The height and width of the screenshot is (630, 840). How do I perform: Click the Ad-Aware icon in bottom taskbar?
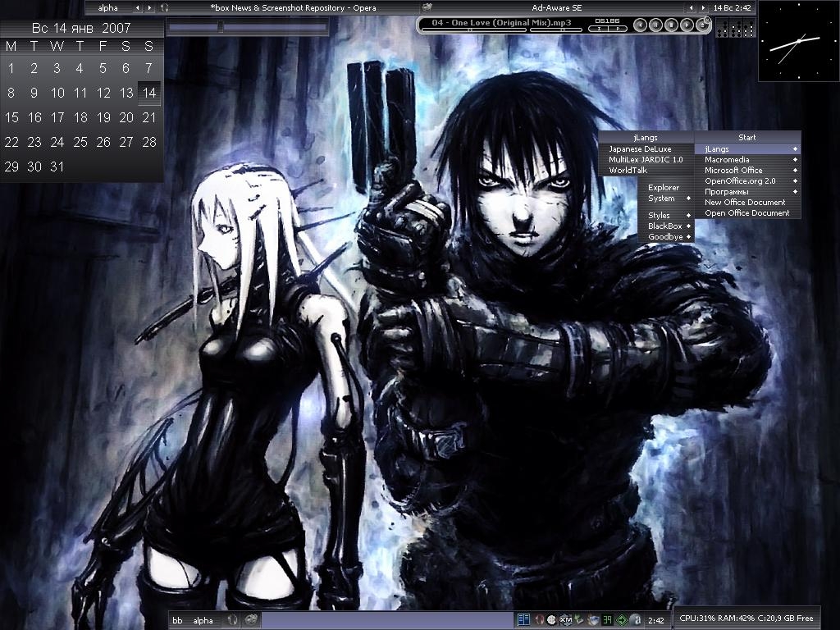click(x=251, y=620)
